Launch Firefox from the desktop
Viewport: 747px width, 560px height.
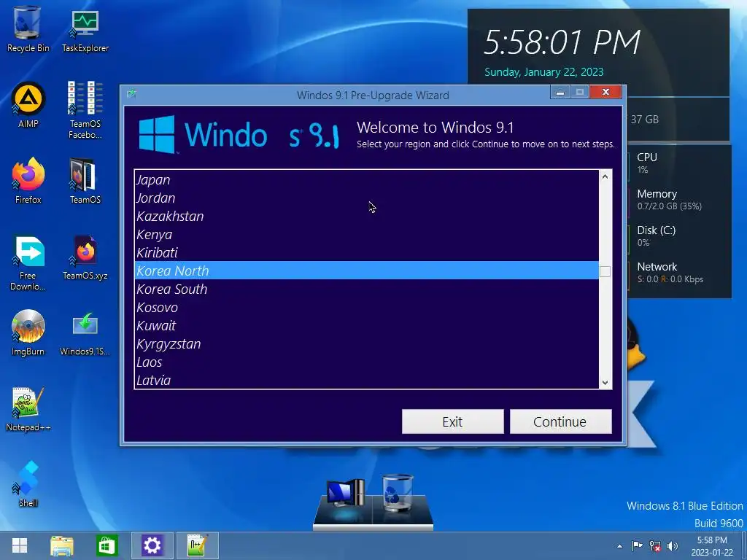click(x=28, y=181)
